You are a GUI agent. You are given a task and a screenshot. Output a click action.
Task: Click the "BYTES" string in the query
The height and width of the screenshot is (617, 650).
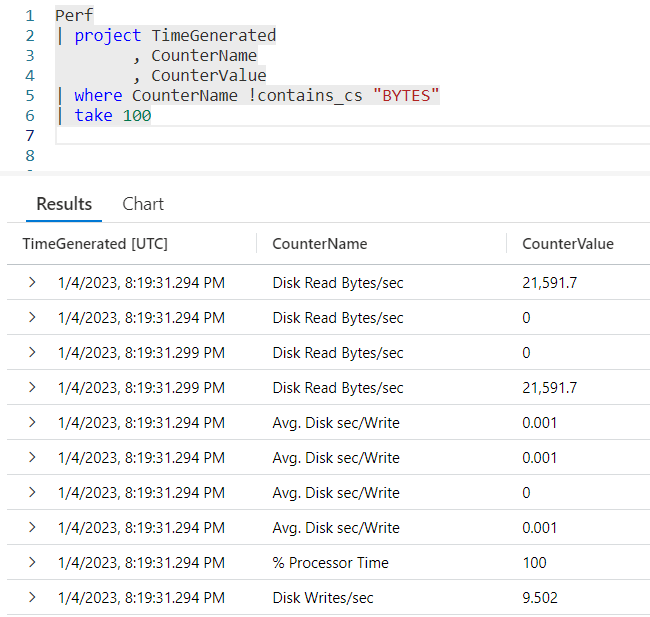pyautogui.click(x=405, y=96)
